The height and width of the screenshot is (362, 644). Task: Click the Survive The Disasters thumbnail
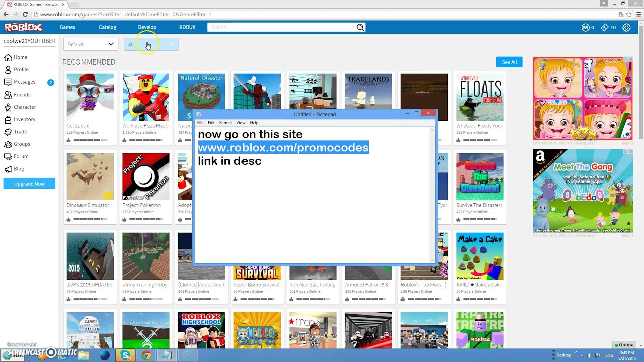pos(480,176)
